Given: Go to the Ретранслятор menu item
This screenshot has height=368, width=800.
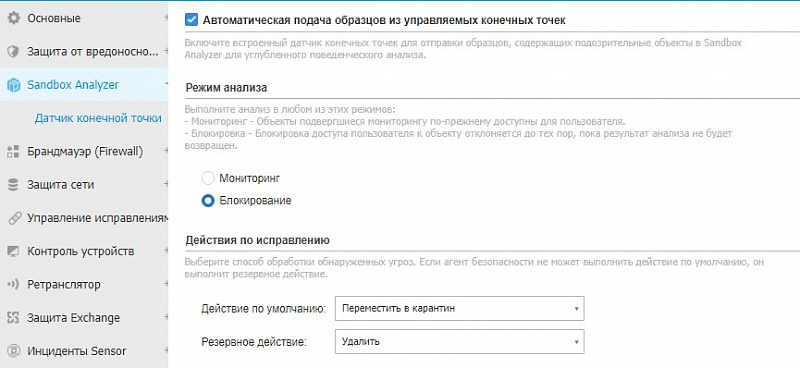Looking at the screenshot, I should (64, 284).
